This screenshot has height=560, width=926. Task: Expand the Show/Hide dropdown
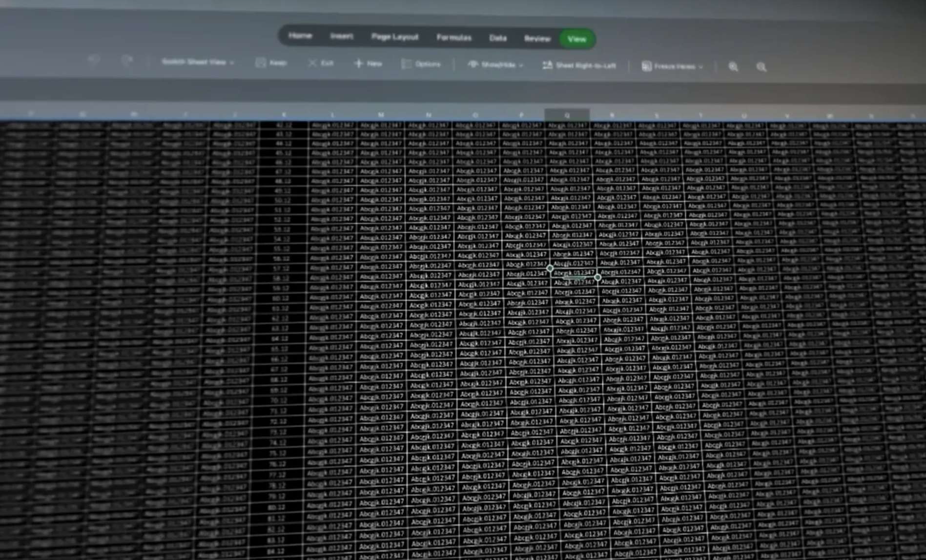[x=495, y=64]
